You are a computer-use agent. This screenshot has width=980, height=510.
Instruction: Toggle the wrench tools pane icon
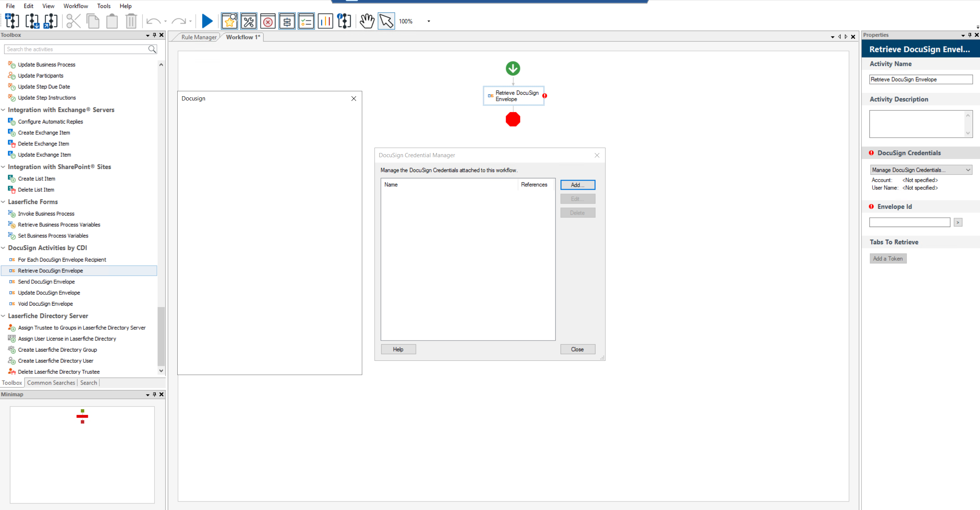tap(249, 21)
